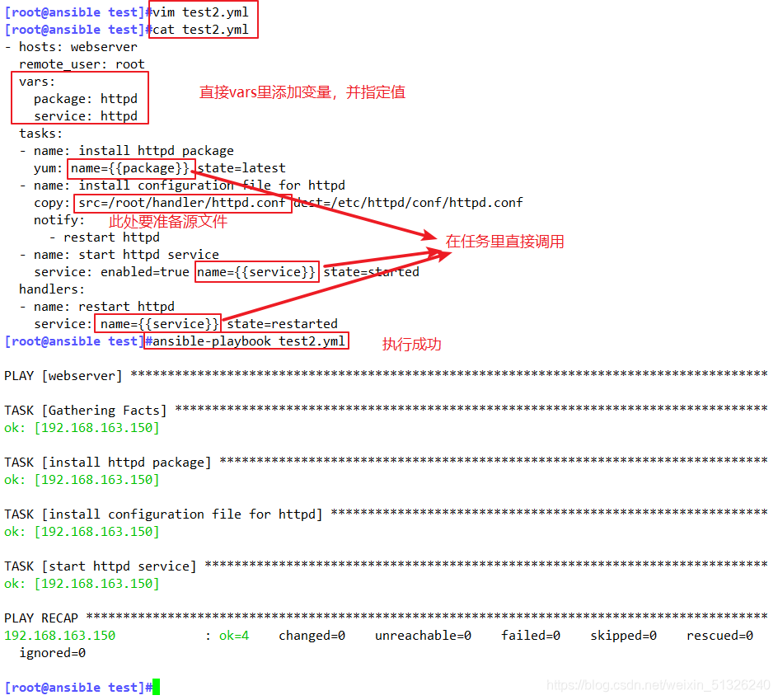Select 'install configuration file for httpd' task name line
The height and width of the screenshot is (700, 778).
[182, 186]
